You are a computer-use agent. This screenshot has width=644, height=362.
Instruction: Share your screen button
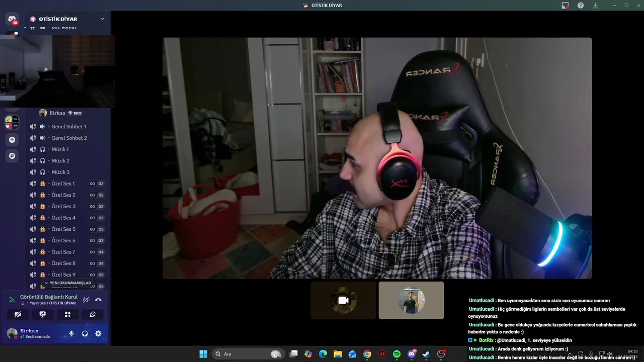coord(43,314)
